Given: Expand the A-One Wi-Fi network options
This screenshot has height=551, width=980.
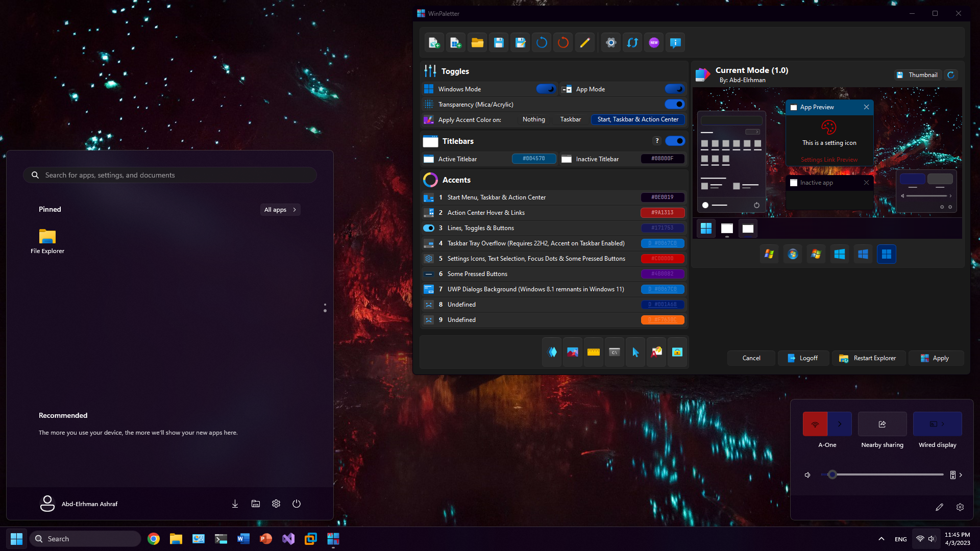Looking at the screenshot, I should [x=839, y=423].
